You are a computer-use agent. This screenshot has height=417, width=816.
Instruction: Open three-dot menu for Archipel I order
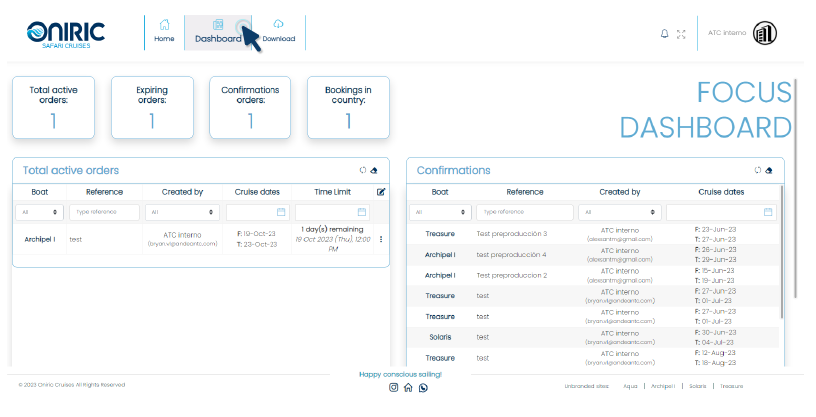click(x=380, y=239)
